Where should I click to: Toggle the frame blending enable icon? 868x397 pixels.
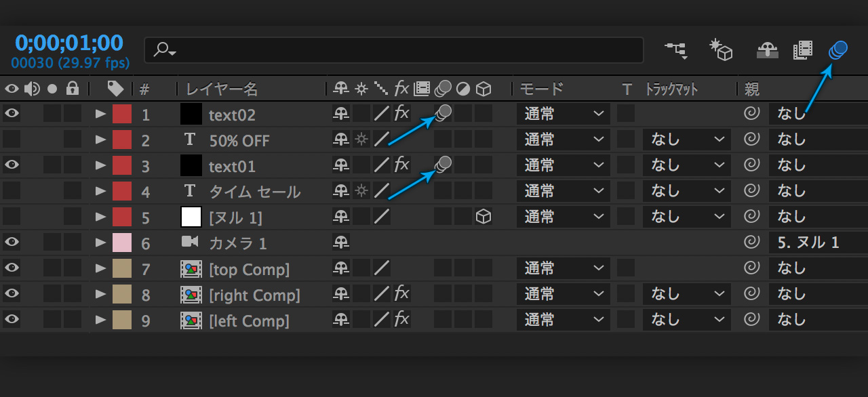click(803, 49)
